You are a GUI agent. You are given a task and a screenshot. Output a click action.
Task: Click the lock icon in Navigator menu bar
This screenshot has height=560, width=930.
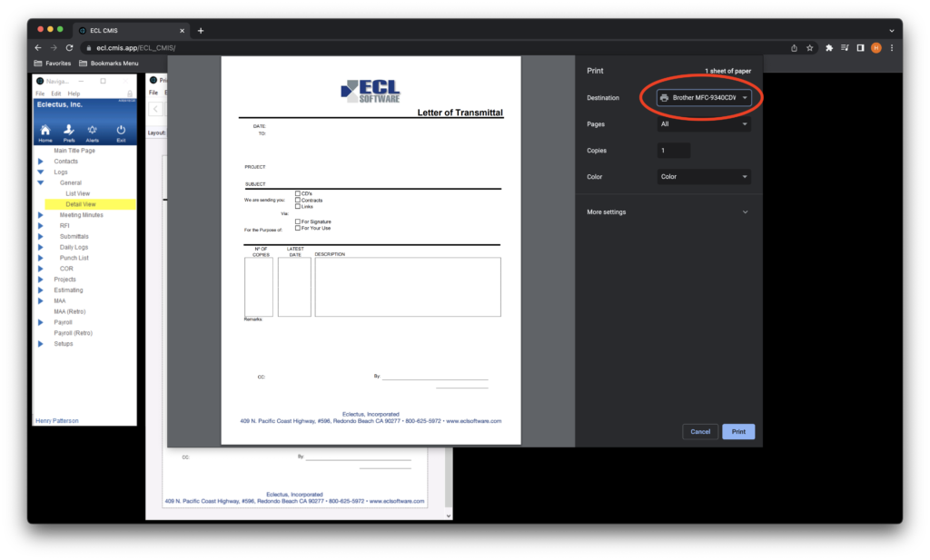click(x=130, y=93)
